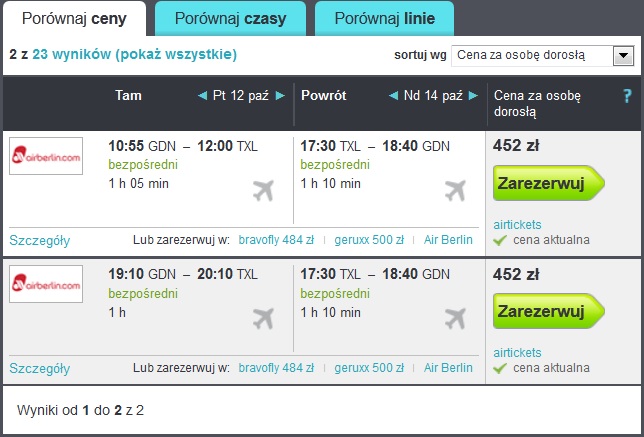The height and width of the screenshot is (437, 644).
Task: Click the return plane icon in the first result
Action: coord(455,191)
